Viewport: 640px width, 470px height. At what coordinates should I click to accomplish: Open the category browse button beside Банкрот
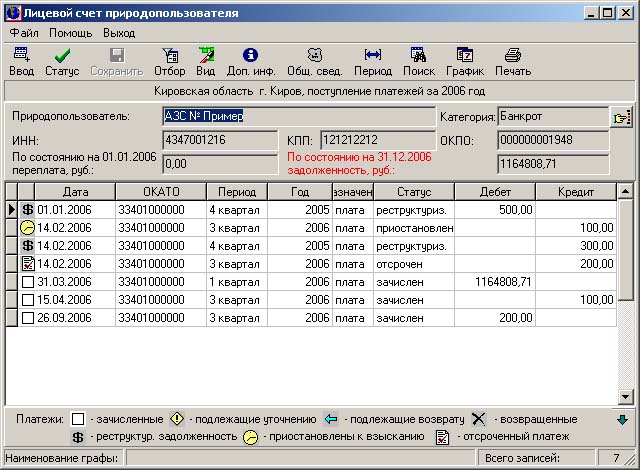622,118
